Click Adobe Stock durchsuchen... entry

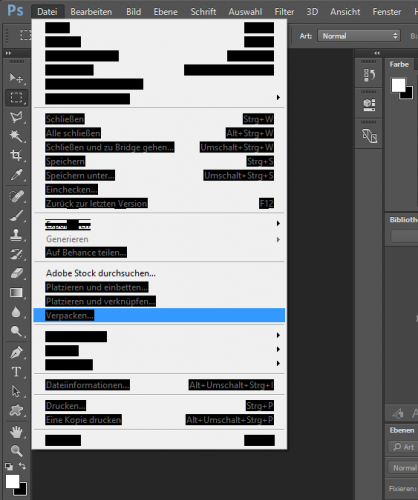[101, 273]
